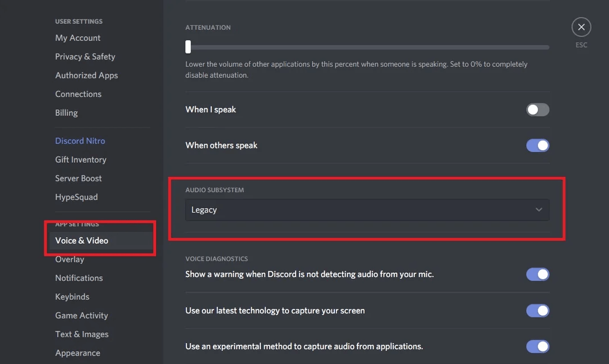Switch to Overlay settings

69,259
